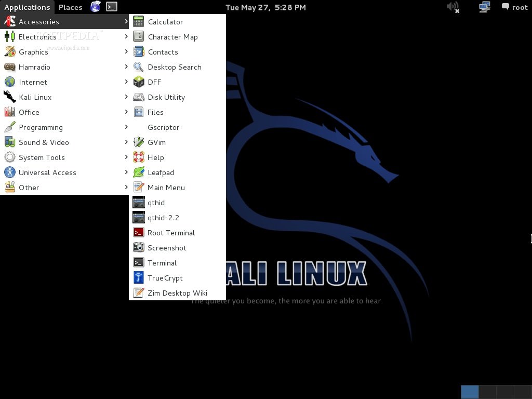The height and width of the screenshot is (399, 532).
Task: Open the TrueCrypt application icon
Action: coord(139,278)
